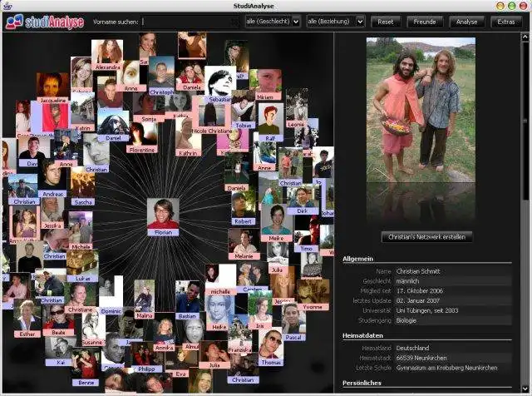Select the Dirk profile thumbnail

(302, 199)
